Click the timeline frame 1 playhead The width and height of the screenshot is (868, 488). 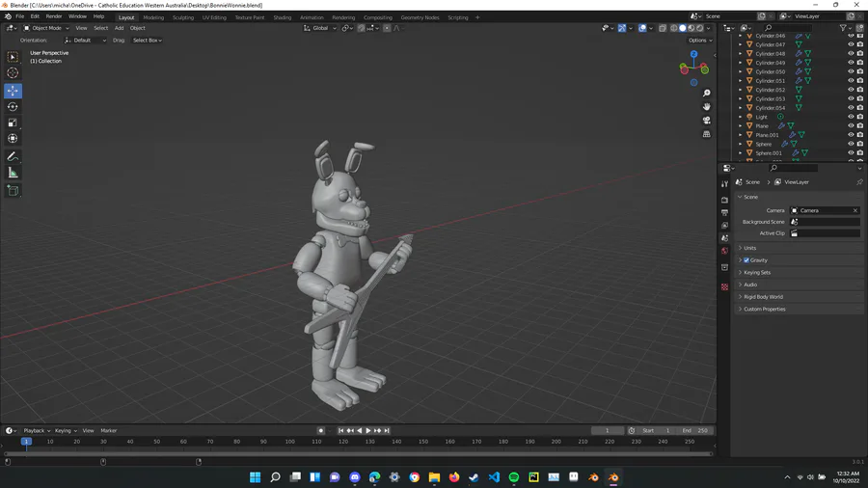tap(26, 442)
